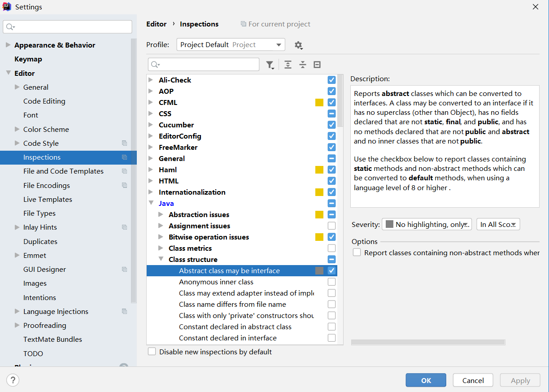Click the Cancel button
The width and height of the screenshot is (549, 392).
pyautogui.click(x=473, y=380)
